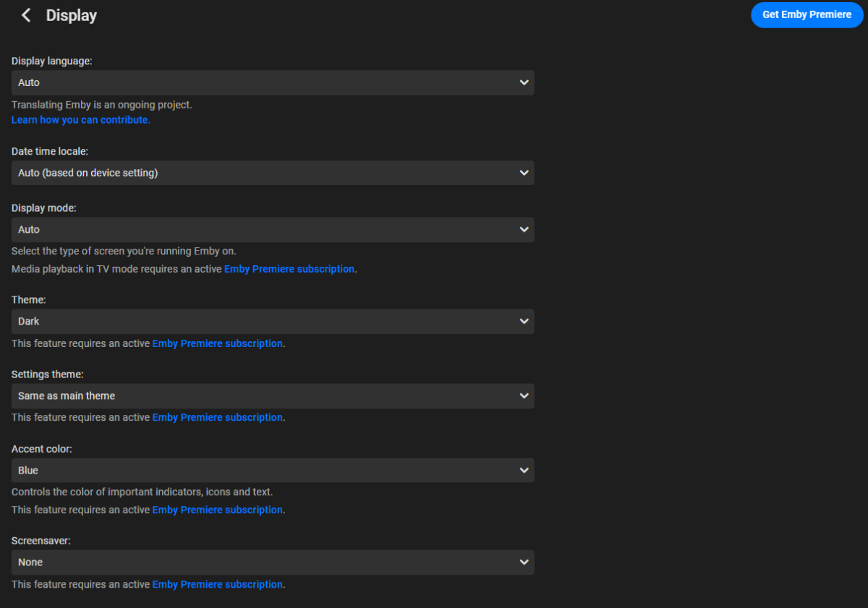Click the chevron on Display mode dropdown
868x608 pixels.
click(524, 229)
